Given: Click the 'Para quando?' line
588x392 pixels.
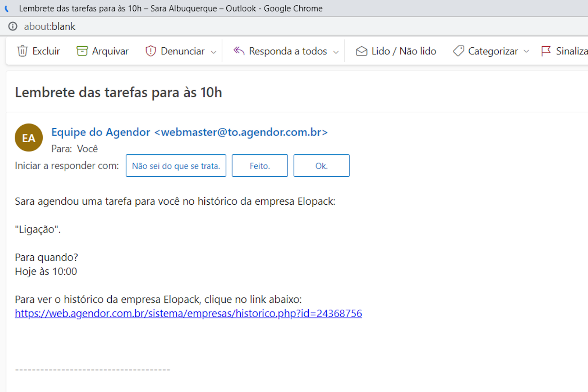Looking at the screenshot, I should coord(46,257).
